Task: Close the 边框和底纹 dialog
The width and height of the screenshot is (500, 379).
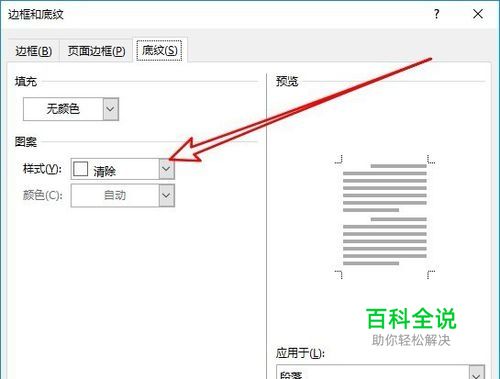Action: [478, 14]
